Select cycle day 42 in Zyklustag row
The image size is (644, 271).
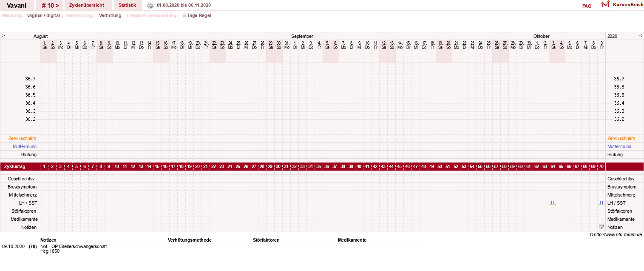(x=375, y=166)
